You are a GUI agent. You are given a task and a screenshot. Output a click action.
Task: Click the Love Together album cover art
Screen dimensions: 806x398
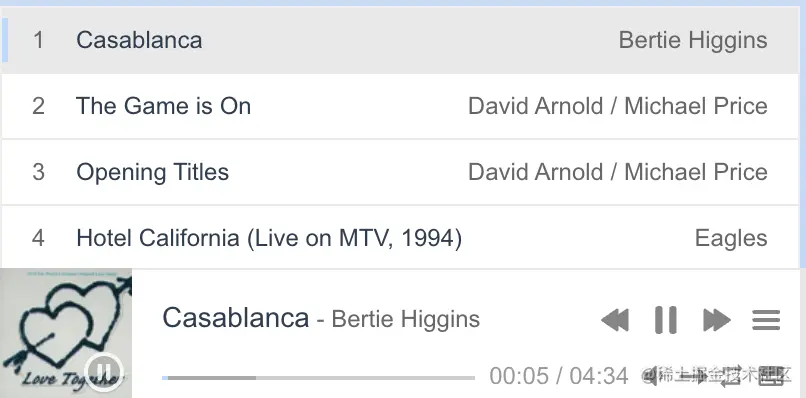click(x=66, y=333)
